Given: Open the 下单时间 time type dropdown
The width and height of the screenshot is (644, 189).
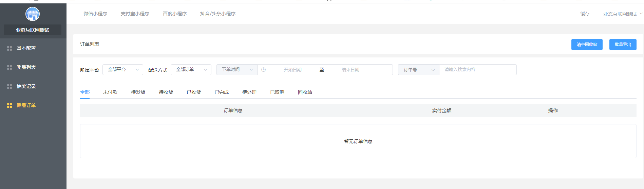Looking at the screenshot, I should tap(237, 70).
